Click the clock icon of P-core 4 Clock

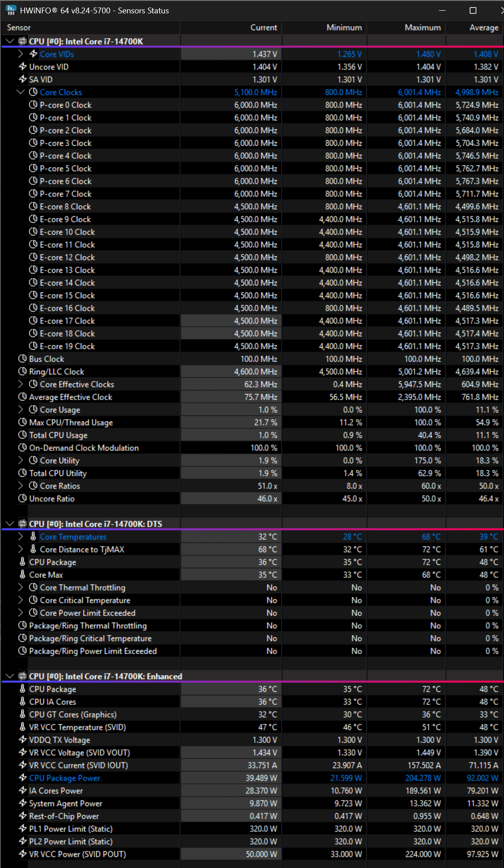[33, 156]
